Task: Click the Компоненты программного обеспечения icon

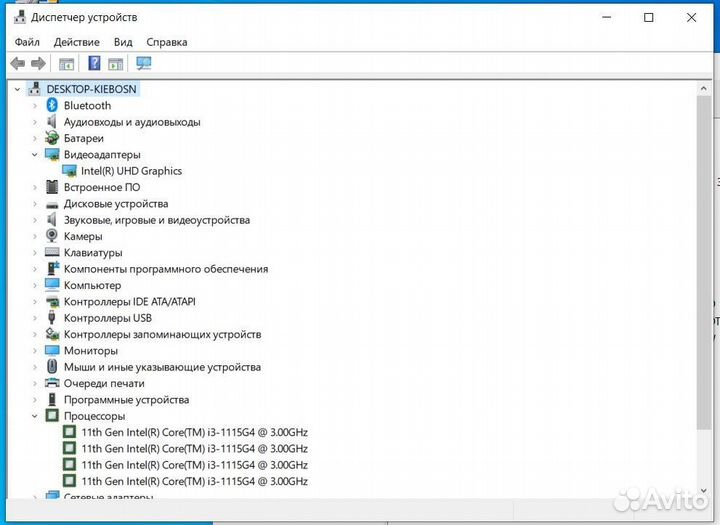Action: (x=52, y=268)
